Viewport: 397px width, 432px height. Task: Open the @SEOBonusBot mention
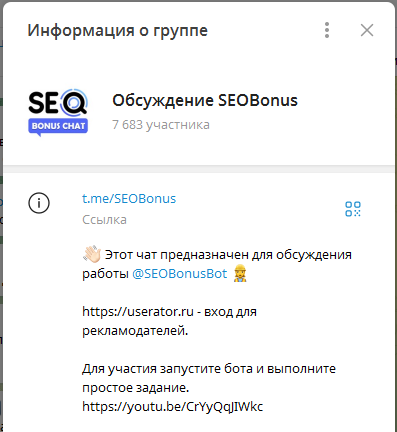180,274
